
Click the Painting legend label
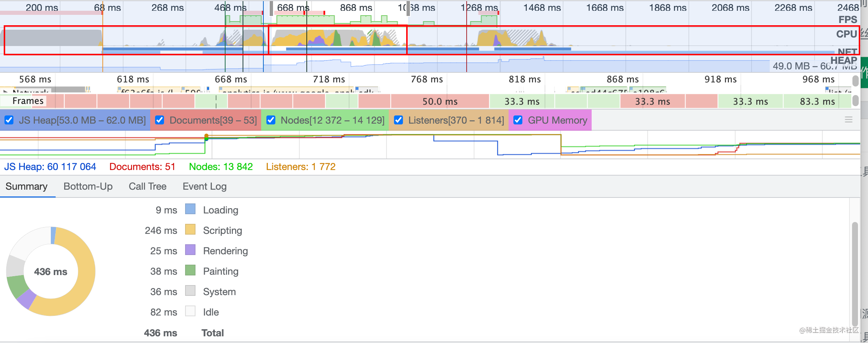pyautogui.click(x=221, y=271)
